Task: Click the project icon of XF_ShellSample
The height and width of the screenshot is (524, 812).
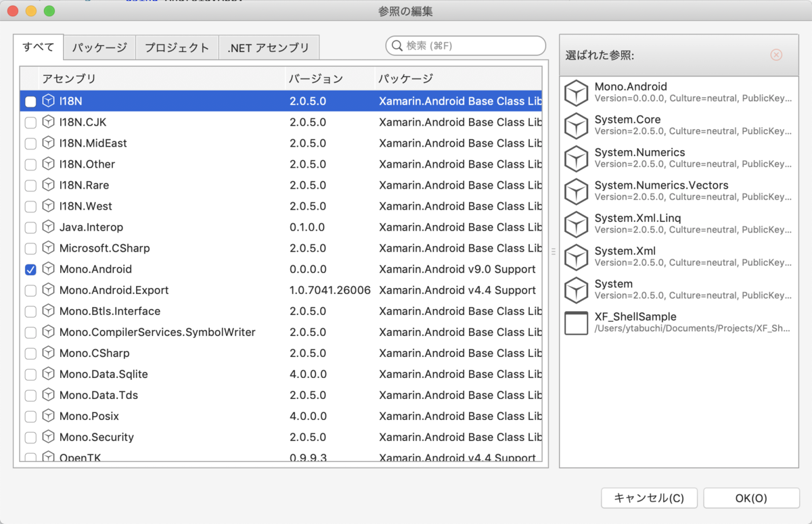Action: (x=576, y=323)
